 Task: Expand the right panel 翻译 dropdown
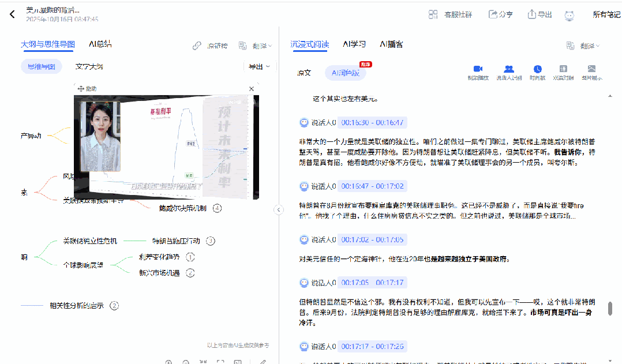pos(583,46)
